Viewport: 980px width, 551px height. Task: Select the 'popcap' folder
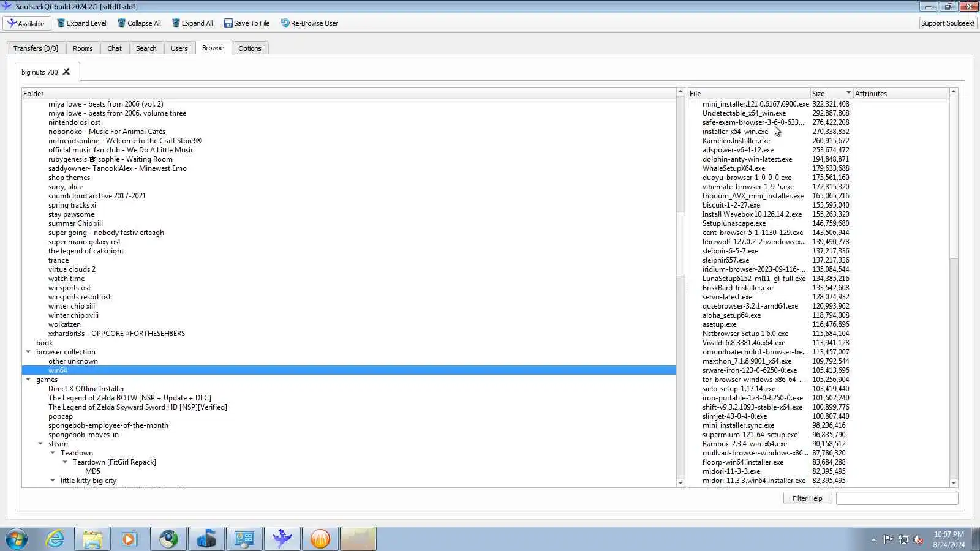pyautogui.click(x=61, y=416)
